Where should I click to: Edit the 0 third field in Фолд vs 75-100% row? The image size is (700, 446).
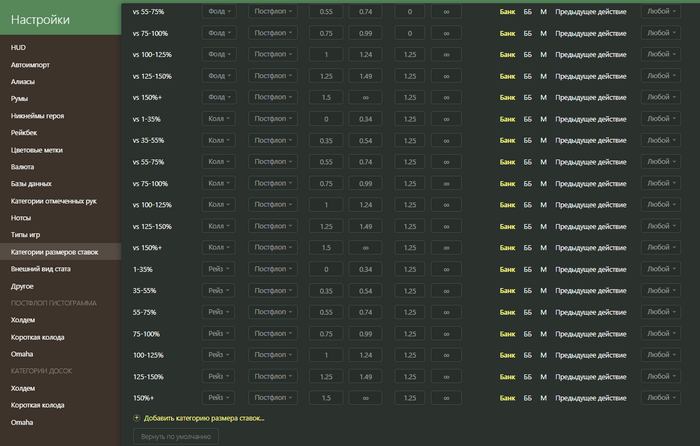pos(409,33)
